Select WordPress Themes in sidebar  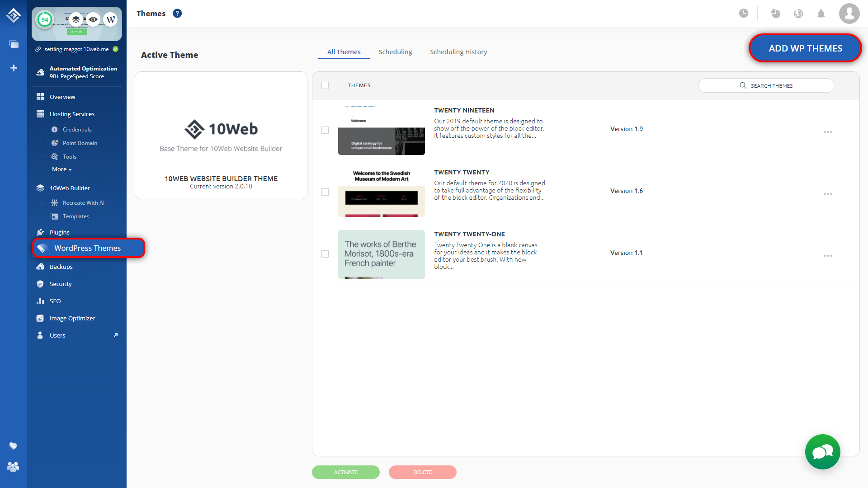coord(89,248)
